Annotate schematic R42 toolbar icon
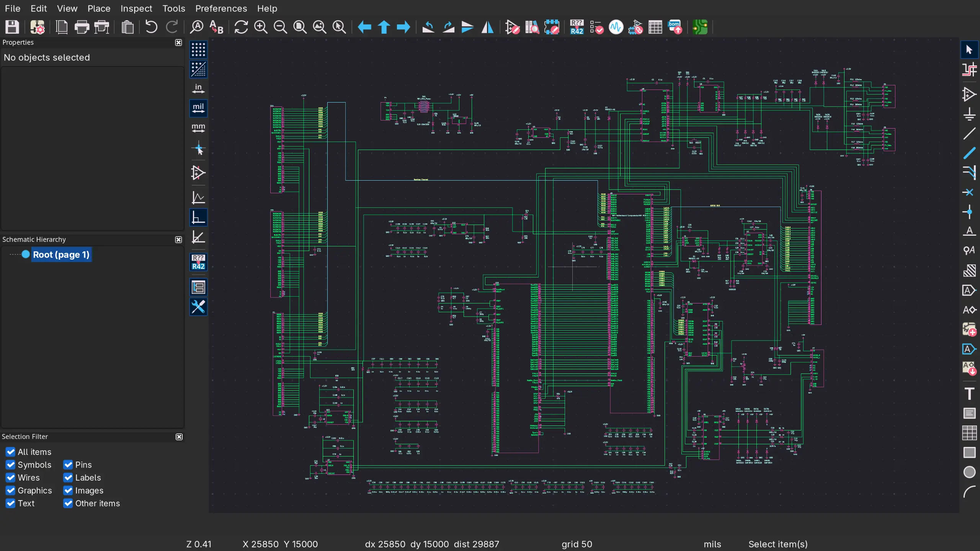The width and height of the screenshot is (980, 551). (x=577, y=27)
